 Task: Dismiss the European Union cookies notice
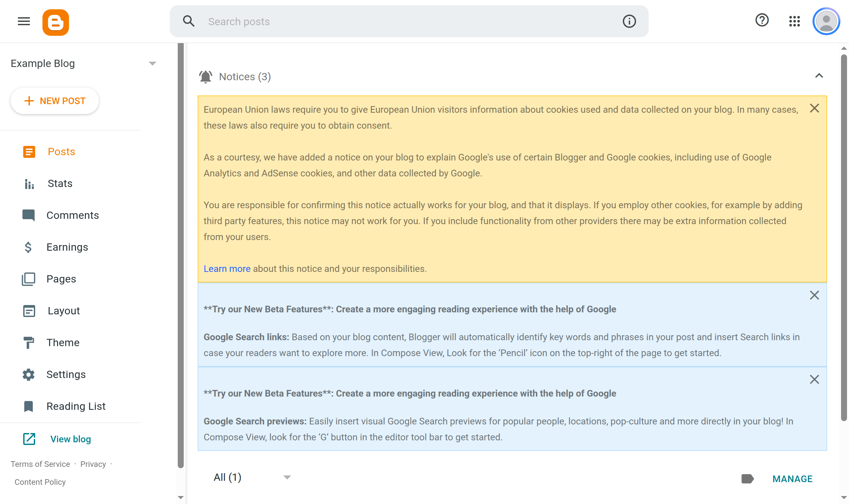pyautogui.click(x=815, y=108)
